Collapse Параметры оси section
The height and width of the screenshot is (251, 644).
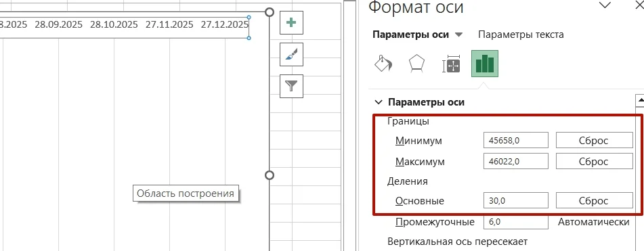click(379, 102)
